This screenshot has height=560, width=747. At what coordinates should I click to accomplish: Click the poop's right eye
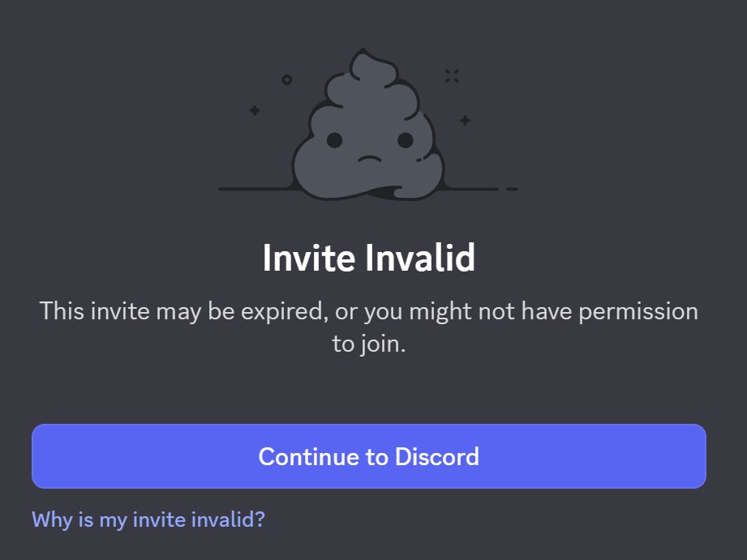click(x=406, y=140)
